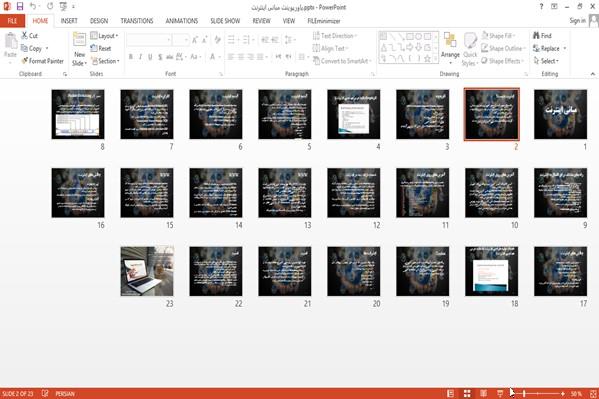Click the Find binoculars icon
The height and width of the screenshot is (399, 599).
tap(536, 36)
